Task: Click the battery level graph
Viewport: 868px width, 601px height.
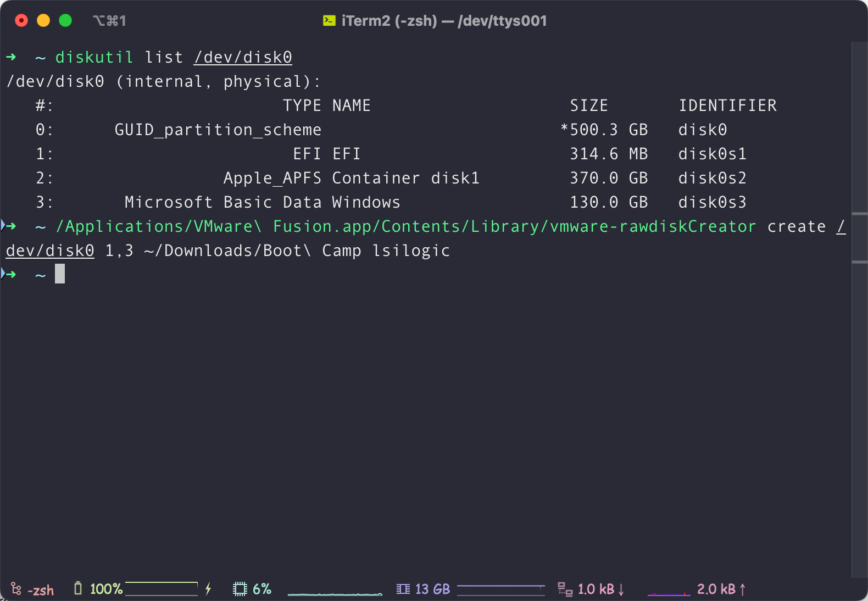Action: coord(162,589)
